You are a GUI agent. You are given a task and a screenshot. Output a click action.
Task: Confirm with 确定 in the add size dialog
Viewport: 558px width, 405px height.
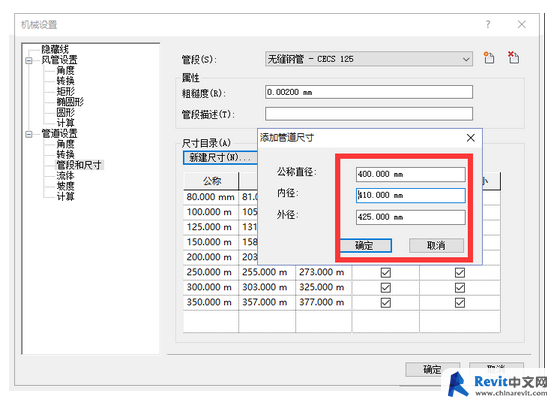[x=365, y=245]
